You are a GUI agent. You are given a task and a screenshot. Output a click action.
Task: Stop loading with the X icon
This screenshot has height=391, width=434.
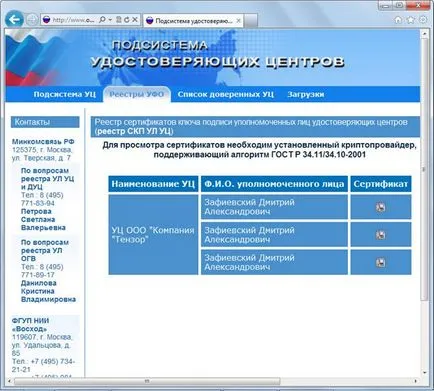pos(135,20)
